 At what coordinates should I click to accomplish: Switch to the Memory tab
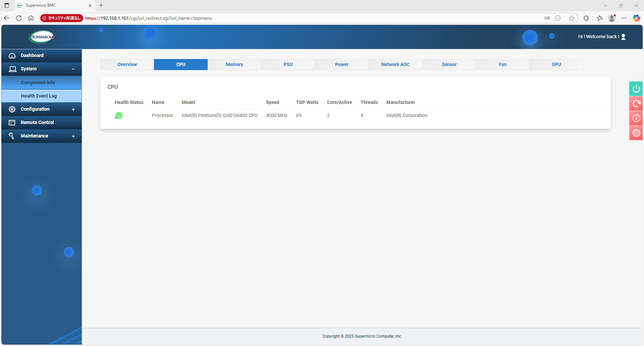point(234,64)
